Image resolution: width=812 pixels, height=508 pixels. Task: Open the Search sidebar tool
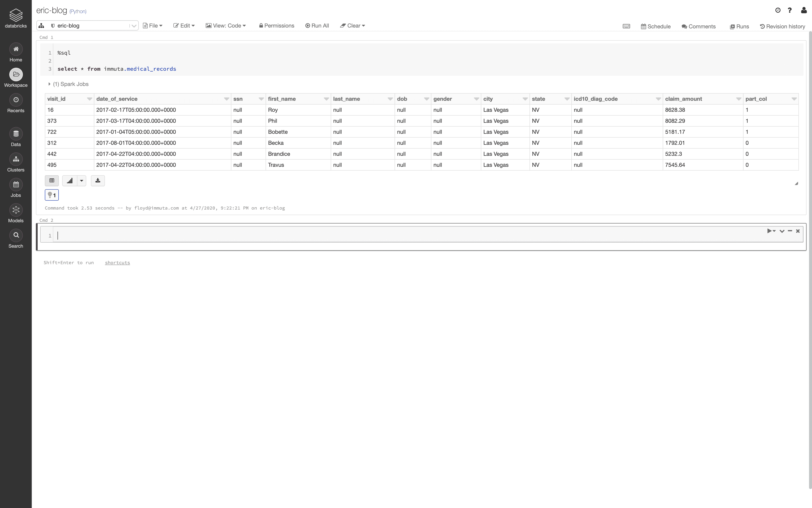pyautogui.click(x=16, y=239)
